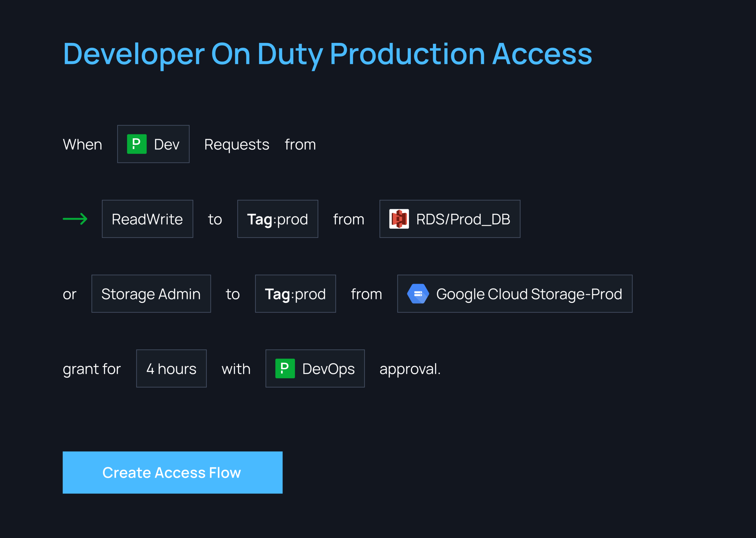Click the PagerDuty icon next to DevOps
This screenshot has width=756, height=538.
(285, 369)
